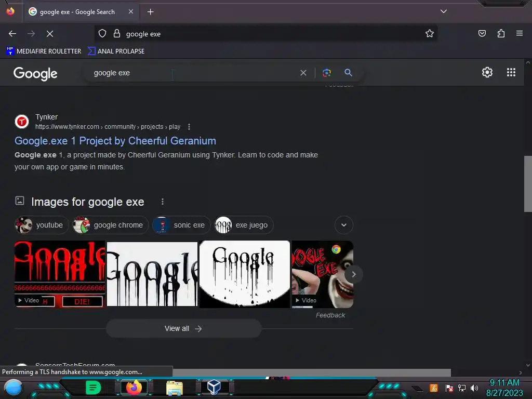Filter images by google chrome chip
The width and height of the screenshot is (532, 399).
[111, 225]
